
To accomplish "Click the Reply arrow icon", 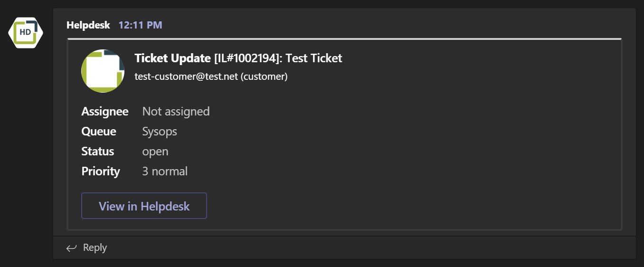I will [71, 248].
